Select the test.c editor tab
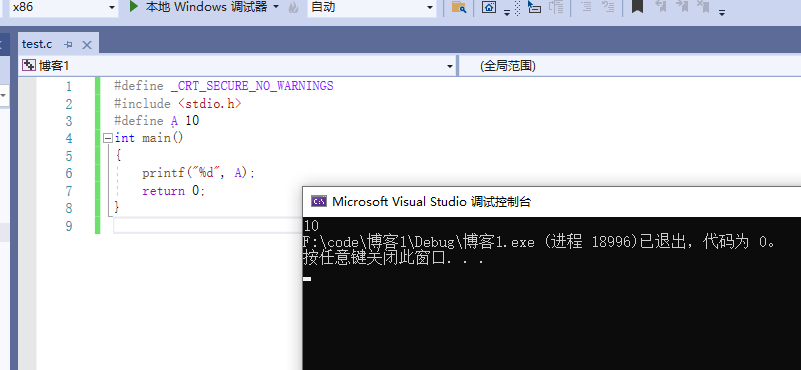The image size is (801, 370). (37, 44)
